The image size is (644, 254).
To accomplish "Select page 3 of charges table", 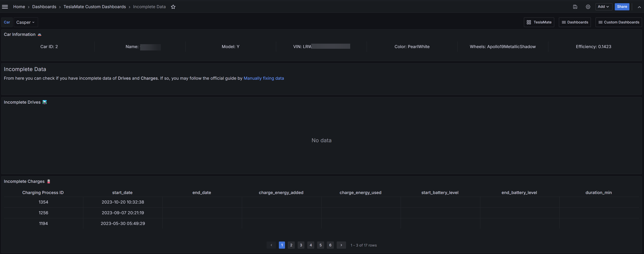I will [x=301, y=245].
